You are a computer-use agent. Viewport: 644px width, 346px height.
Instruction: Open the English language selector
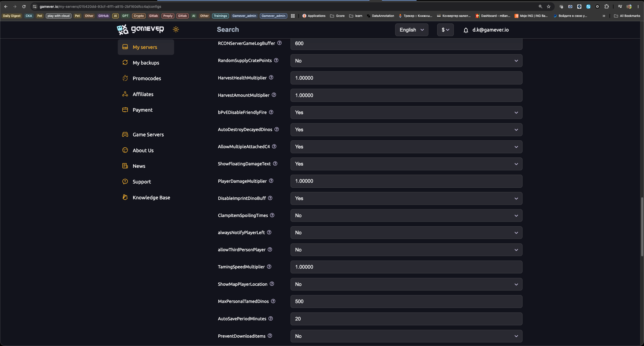tap(412, 30)
